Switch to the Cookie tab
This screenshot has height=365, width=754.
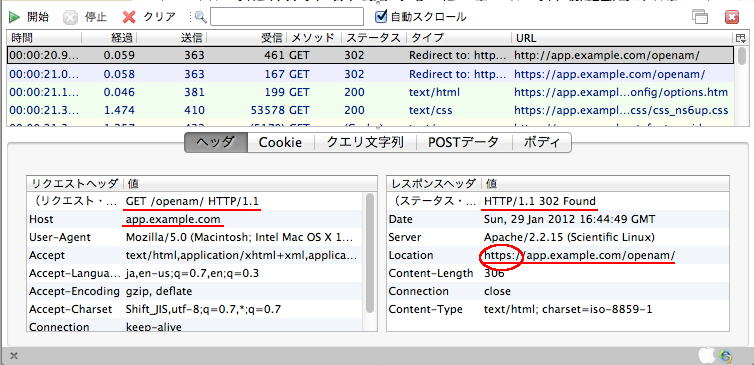[280, 142]
